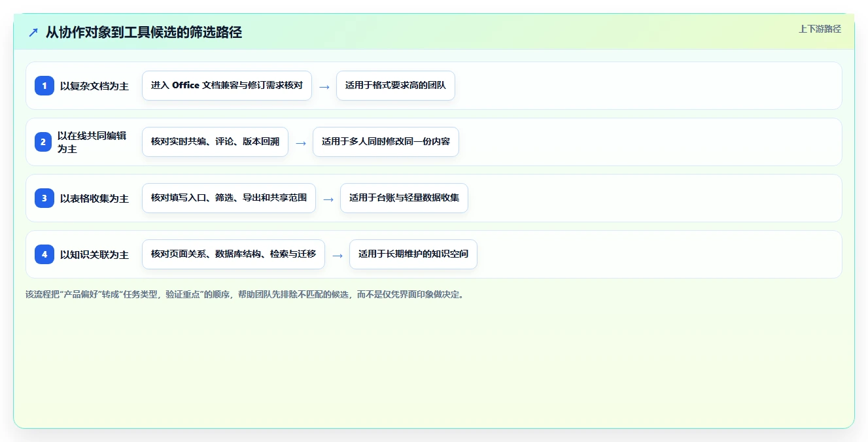Open the 适用于台账与轻量数据收集 box
Viewport: 868px width, 442px height.
(x=404, y=198)
